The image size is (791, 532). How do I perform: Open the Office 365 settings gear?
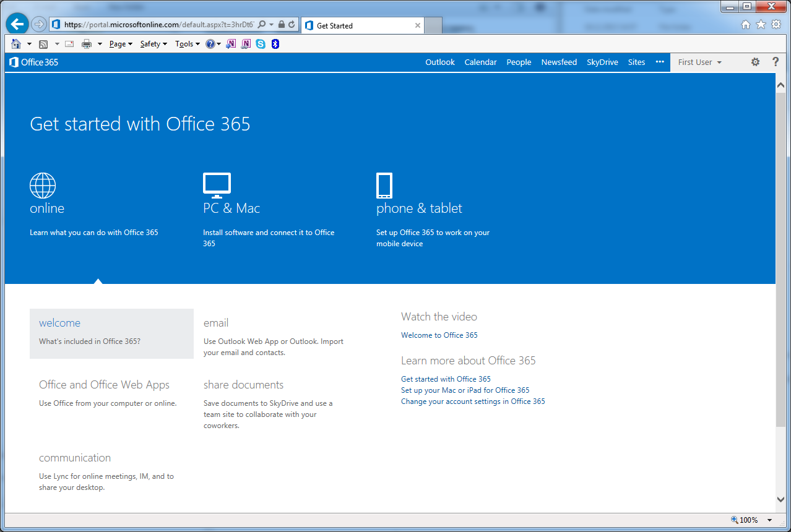(x=755, y=62)
